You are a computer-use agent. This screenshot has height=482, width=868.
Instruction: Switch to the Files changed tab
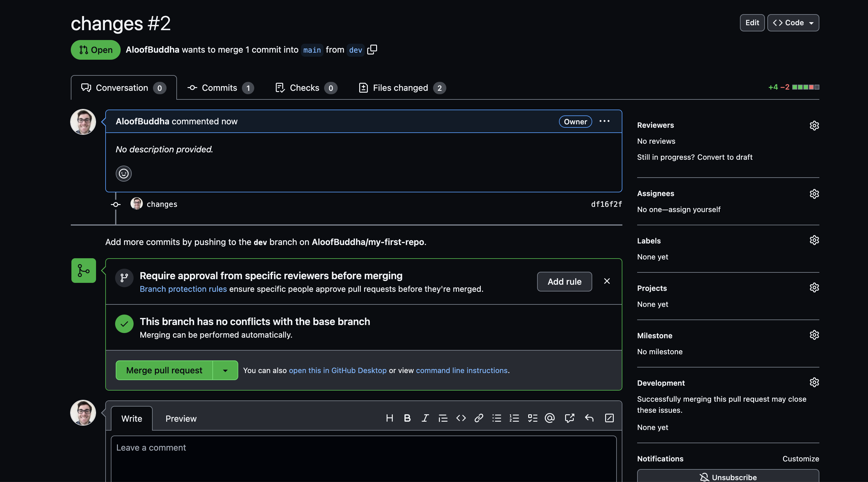[x=401, y=88]
